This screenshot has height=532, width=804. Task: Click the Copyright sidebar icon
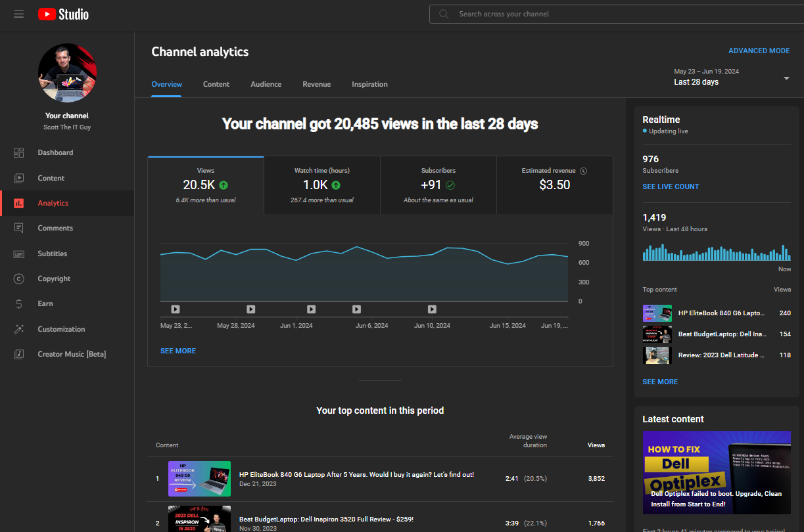pyautogui.click(x=19, y=278)
